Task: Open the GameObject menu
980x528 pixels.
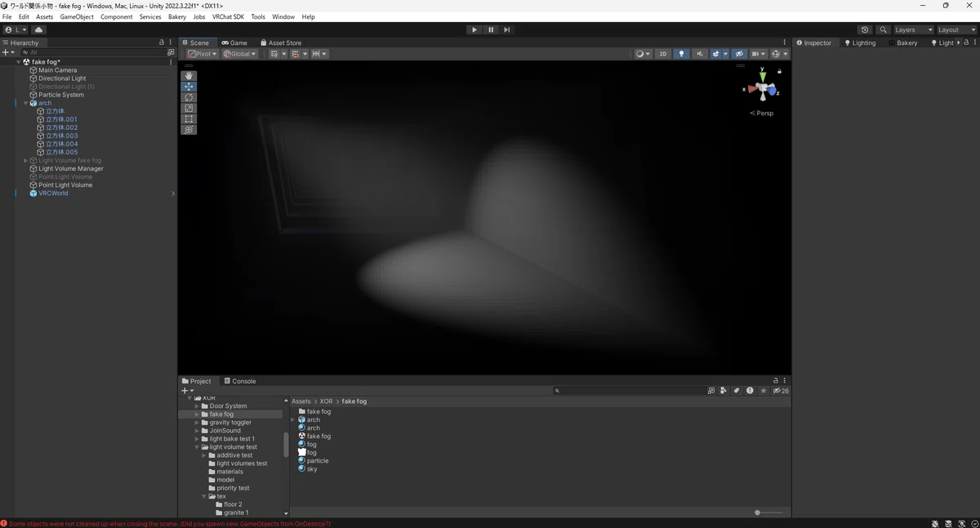Action: click(x=77, y=16)
